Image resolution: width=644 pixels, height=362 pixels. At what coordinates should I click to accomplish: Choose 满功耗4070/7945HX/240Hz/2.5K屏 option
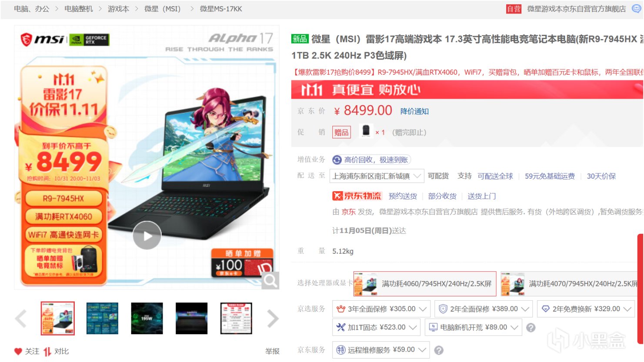[x=570, y=284]
